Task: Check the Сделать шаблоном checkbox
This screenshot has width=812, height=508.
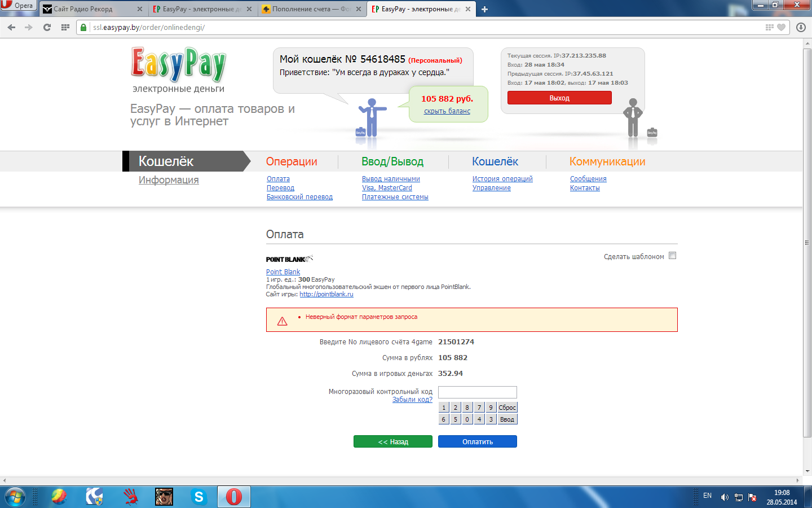Action: [672, 256]
